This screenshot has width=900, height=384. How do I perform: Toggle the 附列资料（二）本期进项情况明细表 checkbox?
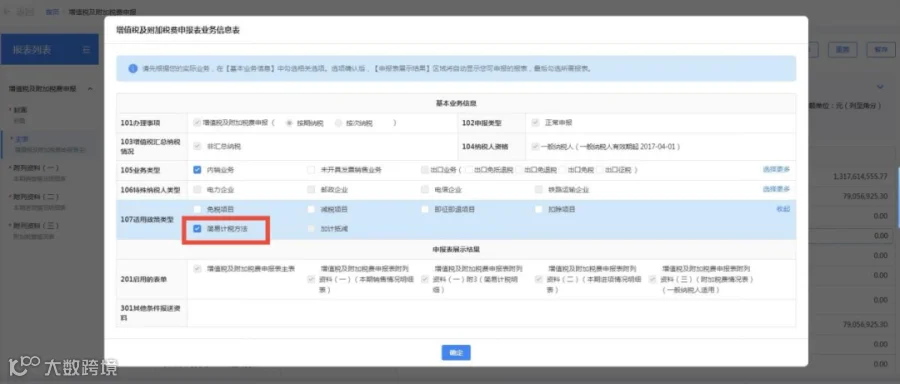coord(539,280)
